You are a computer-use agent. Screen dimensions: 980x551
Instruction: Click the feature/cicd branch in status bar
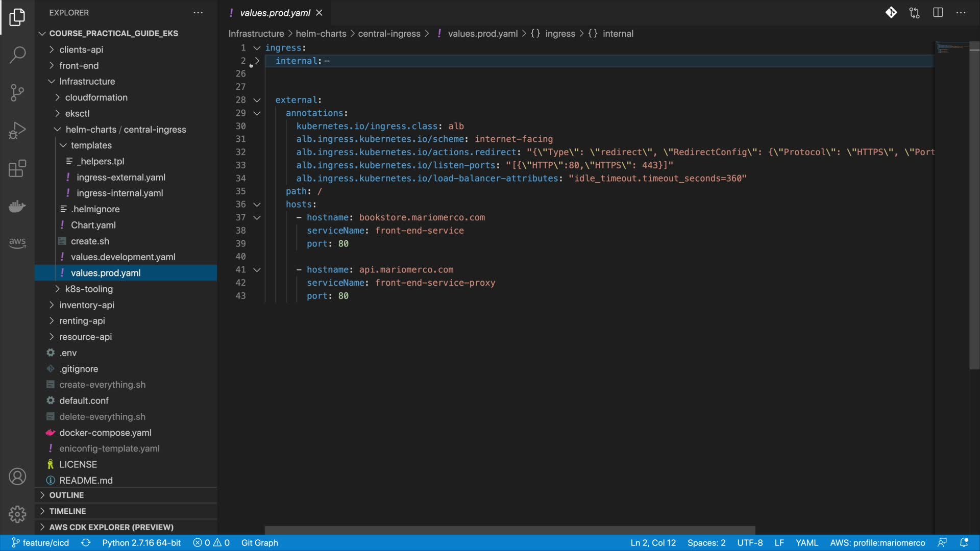coord(40,543)
